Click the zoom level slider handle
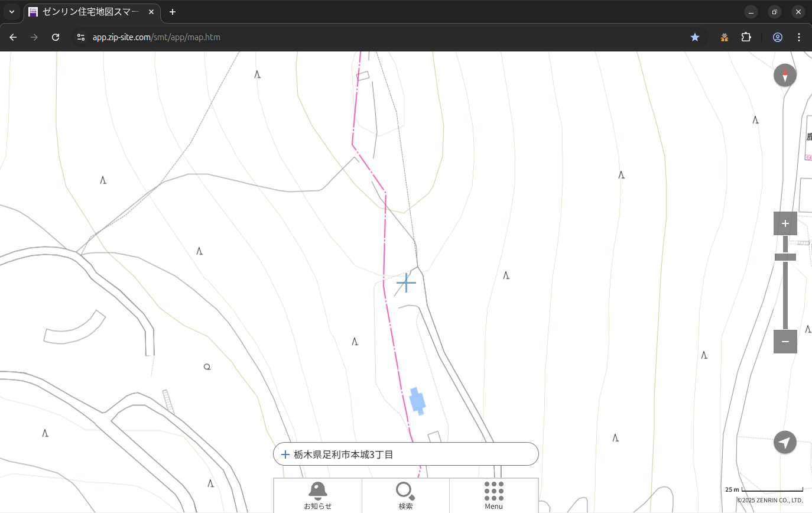 (785, 257)
